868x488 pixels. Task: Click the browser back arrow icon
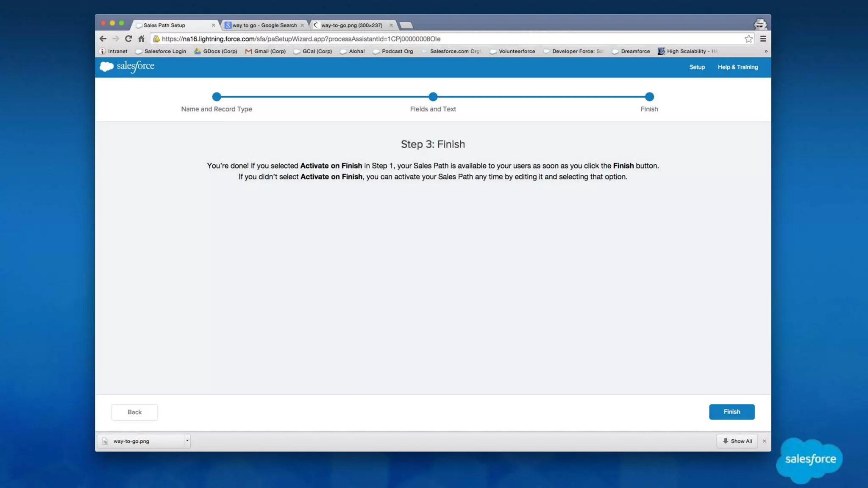click(103, 39)
